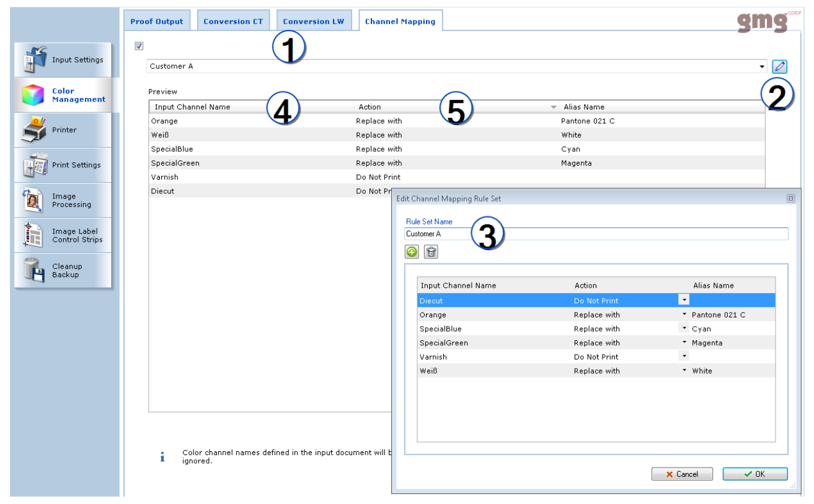Toggle the channel mapping enable checkbox
The width and height of the screenshot is (814, 504).
pos(139,46)
